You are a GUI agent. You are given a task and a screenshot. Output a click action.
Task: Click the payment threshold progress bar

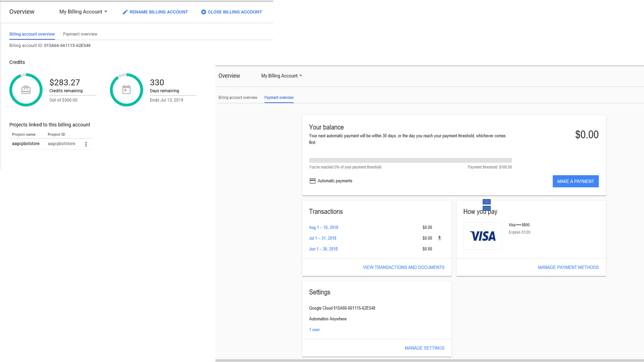(410, 161)
